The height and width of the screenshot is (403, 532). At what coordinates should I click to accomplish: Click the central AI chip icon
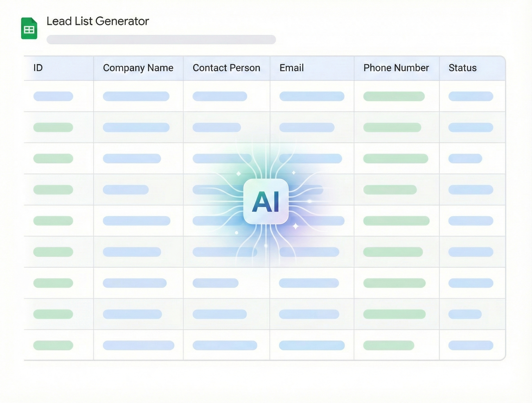point(266,201)
